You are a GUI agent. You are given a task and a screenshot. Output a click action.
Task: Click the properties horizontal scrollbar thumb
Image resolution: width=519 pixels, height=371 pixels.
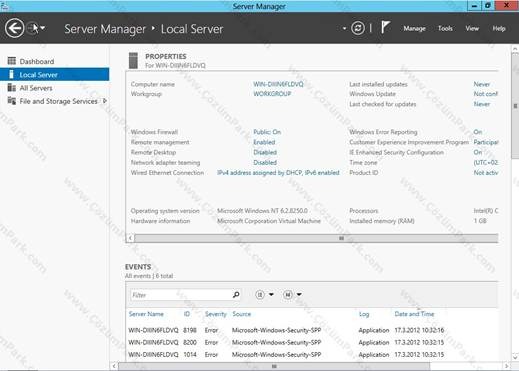click(316, 238)
